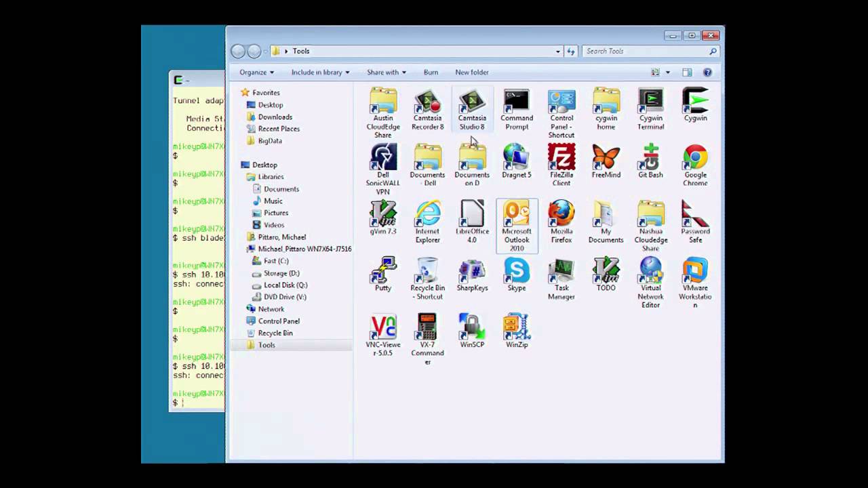868x488 pixels.
Task: Select Network in the navigation pane
Action: tap(271, 309)
